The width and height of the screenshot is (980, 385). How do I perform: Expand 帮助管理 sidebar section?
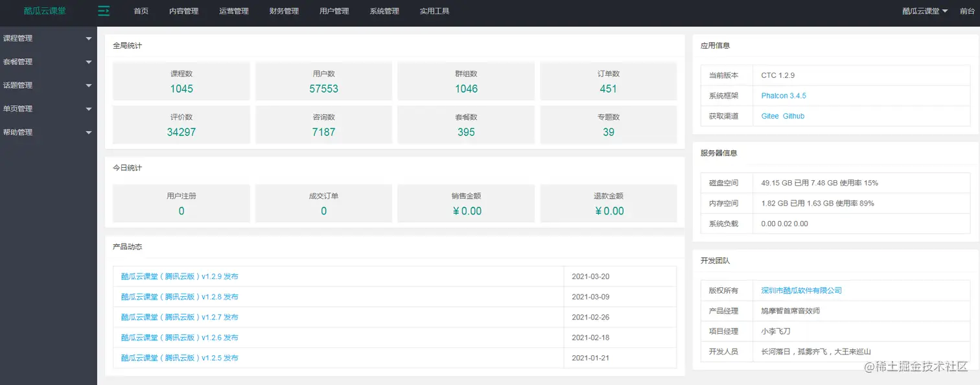click(49, 132)
